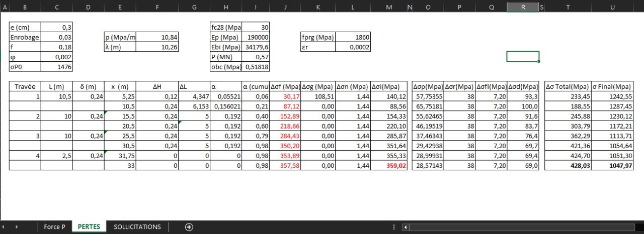Select the PERTES sheet tab

[x=89, y=227]
